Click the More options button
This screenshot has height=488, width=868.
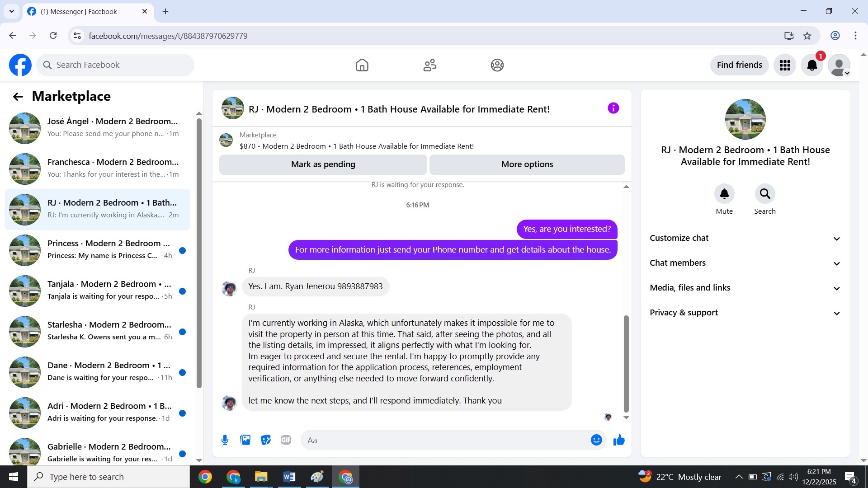(527, 164)
